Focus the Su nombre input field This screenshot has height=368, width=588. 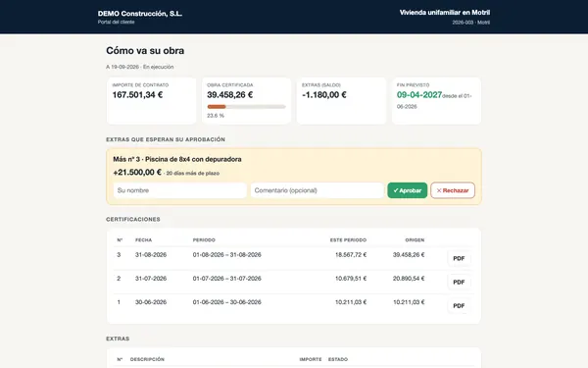180,190
